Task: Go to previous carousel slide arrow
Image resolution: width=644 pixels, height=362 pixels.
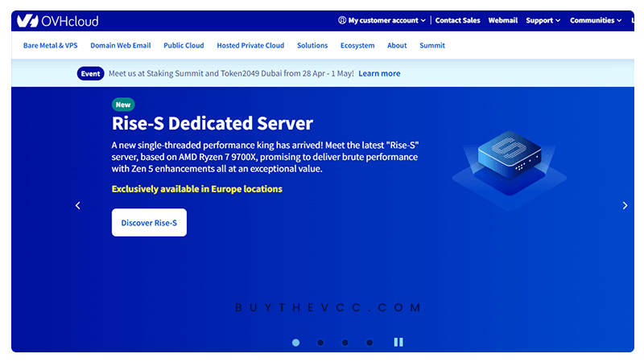Action: point(77,206)
